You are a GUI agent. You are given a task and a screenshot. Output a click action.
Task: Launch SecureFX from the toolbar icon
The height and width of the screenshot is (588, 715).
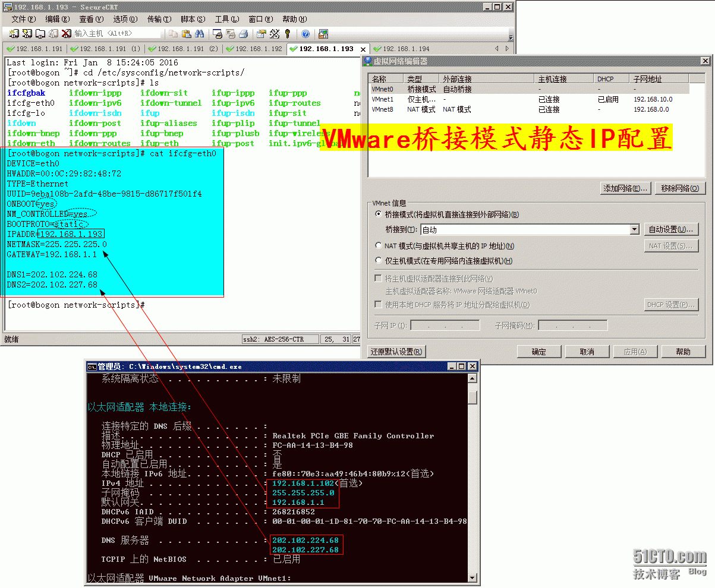coord(323,34)
